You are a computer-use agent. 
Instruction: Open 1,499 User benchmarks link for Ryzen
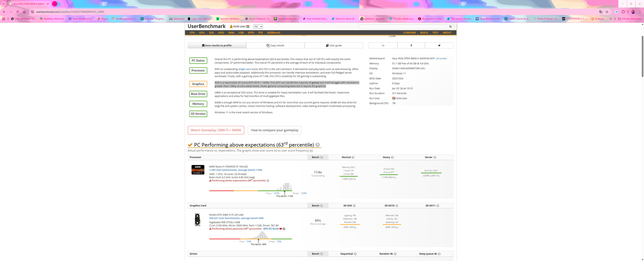[236, 170]
